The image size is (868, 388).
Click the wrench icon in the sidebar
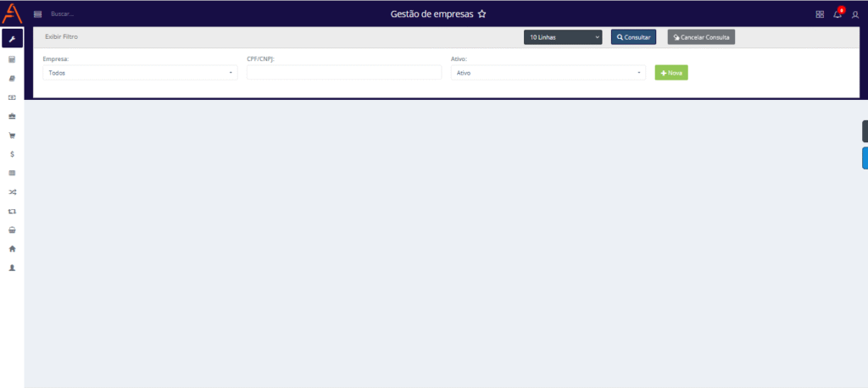click(12, 39)
